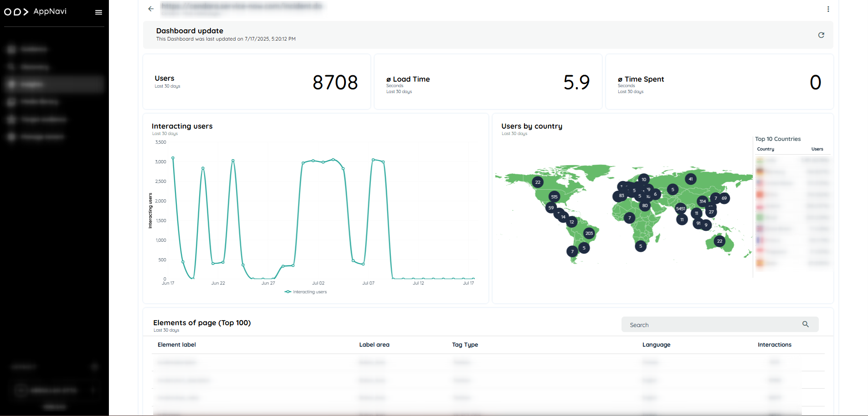Click the Load Time card title
868x416 pixels.
coord(408,79)
